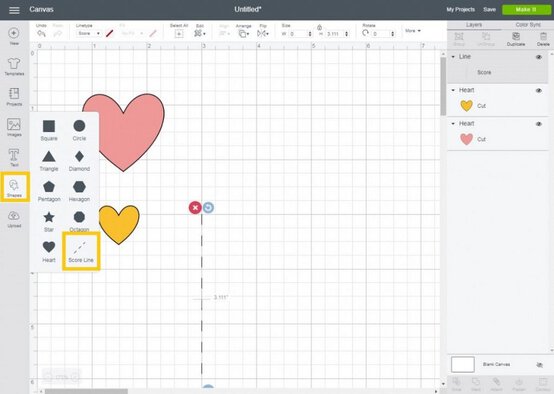The image size is (554, 394).
Task: Click the Redo arrow
Action: pyautogui.click(x=58, y=33)
